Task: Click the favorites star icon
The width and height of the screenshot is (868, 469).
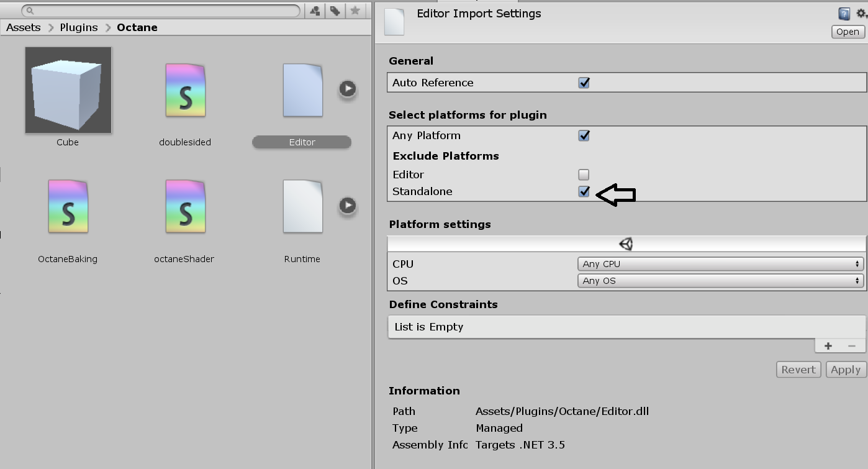Action: pyautogui.click(x=355, y=11)
